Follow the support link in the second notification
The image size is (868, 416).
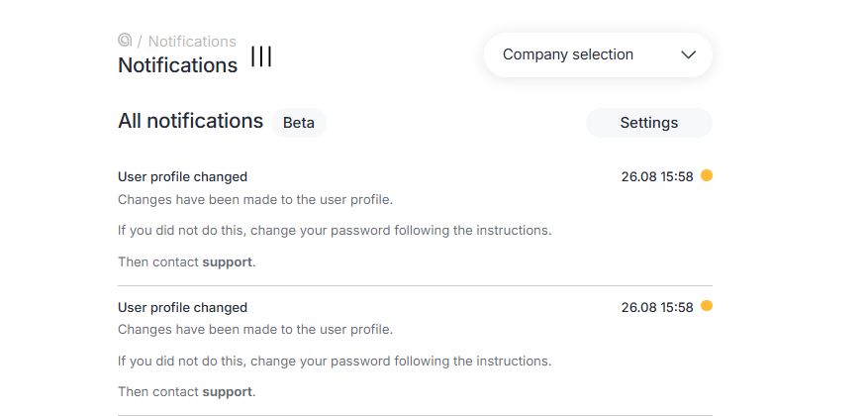(228, 391)
